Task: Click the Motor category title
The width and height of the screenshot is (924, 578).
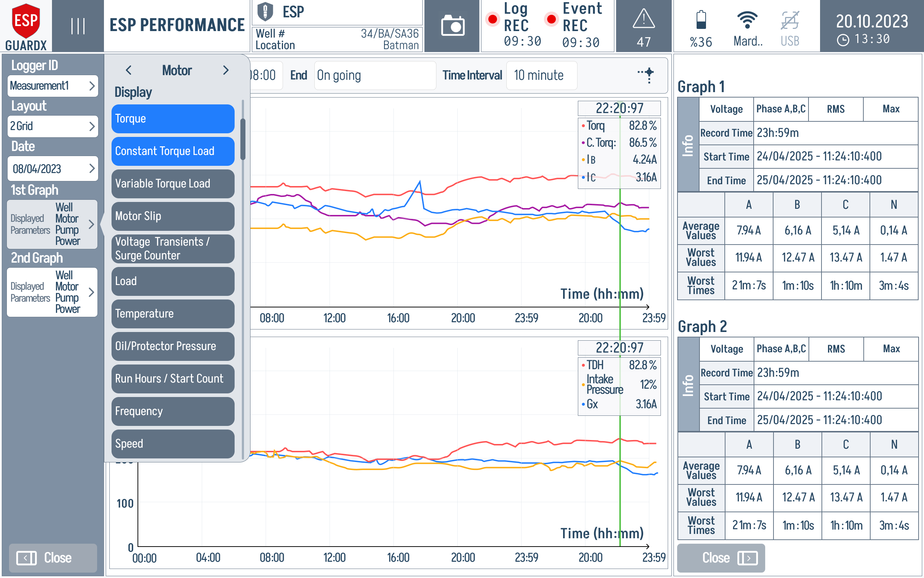Action: 177,70
